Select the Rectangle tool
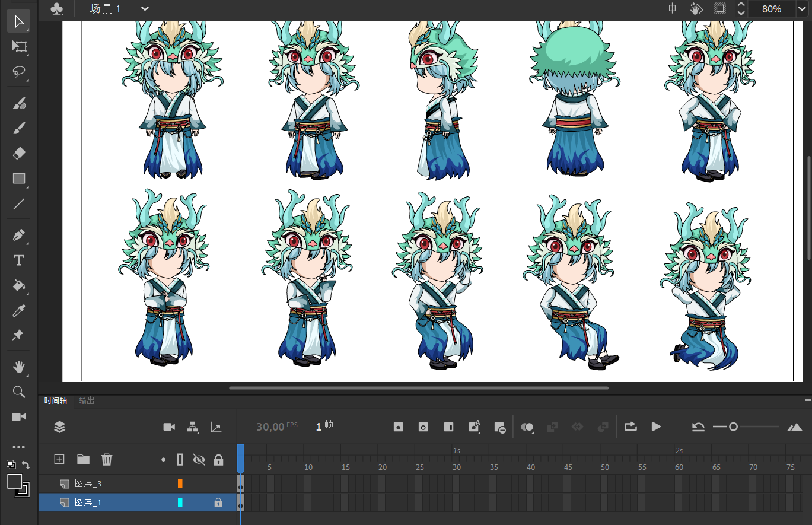 (x=19, y=179)
